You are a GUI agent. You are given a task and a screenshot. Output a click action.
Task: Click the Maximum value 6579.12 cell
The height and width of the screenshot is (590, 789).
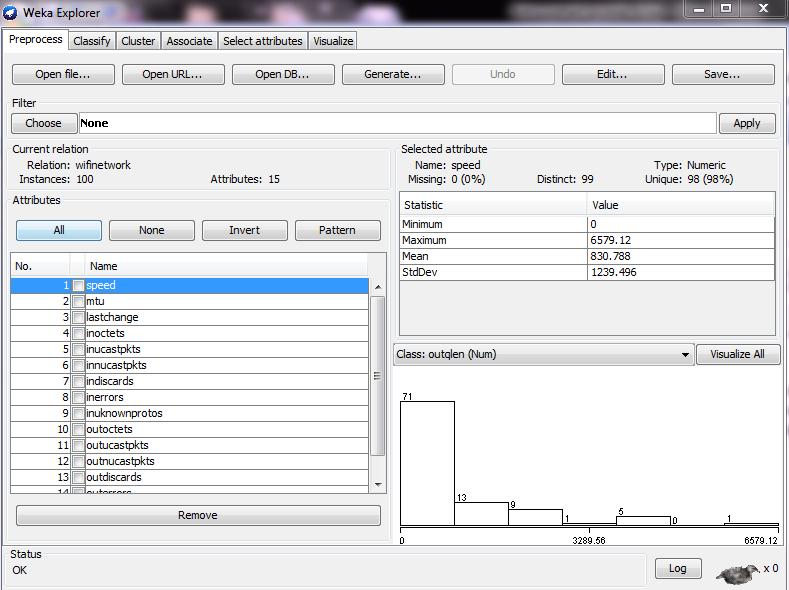point(681,240)
